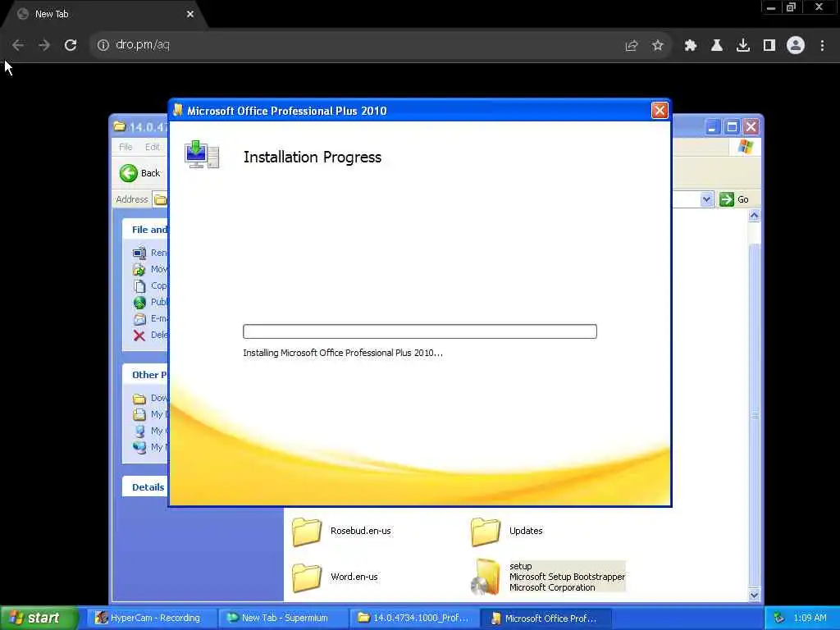Image resolution: width=840 pixels, height=630 pixels.
Task: Select the setup bootstrapper file icon
Action: click(x=486, y=577)
